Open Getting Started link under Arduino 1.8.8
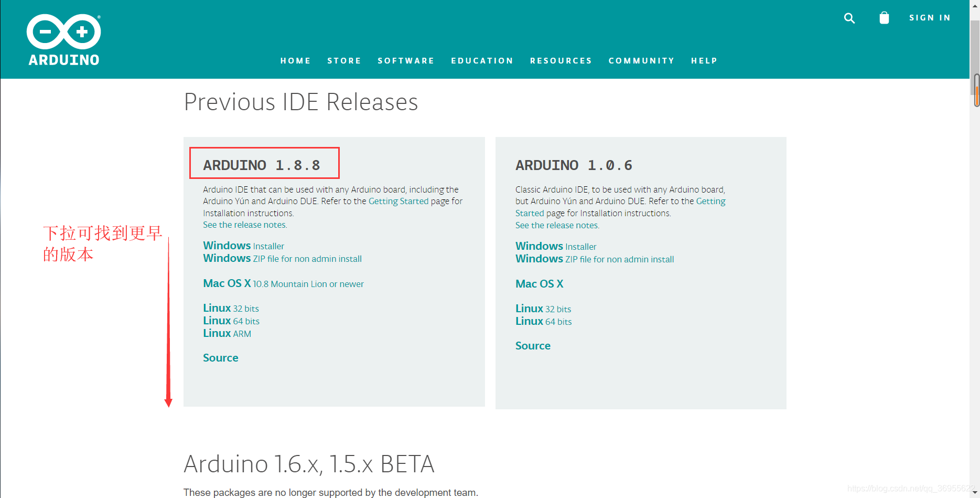 click(399, 201)
